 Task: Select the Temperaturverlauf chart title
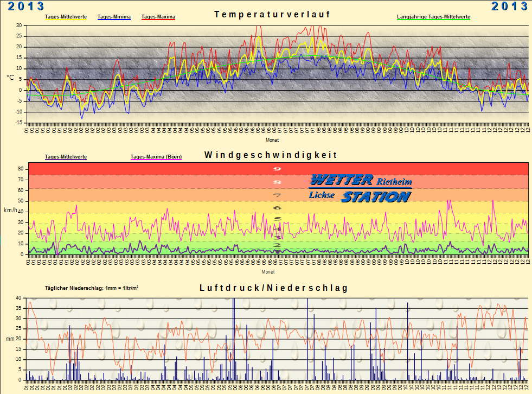click(x=272, y=15)
